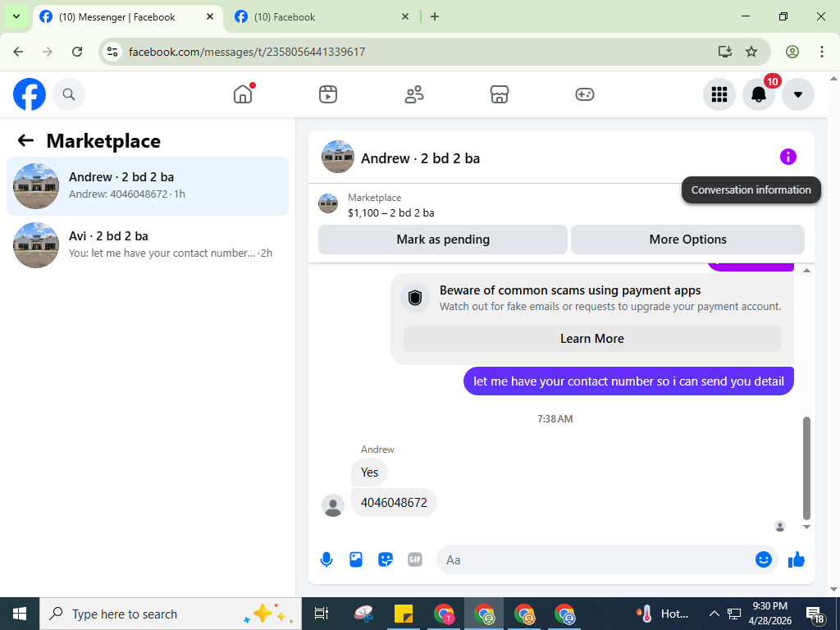The width and height of the screenshot is (840, 630).
Task: Reload the page
Action: 77,52
